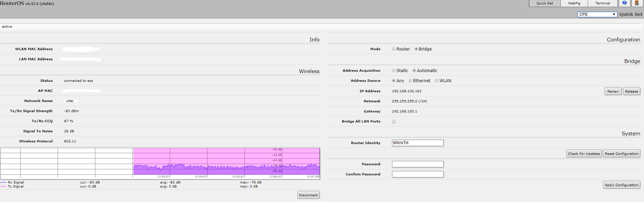Click the Renew button
644x202 pixels.
point(613,91)
